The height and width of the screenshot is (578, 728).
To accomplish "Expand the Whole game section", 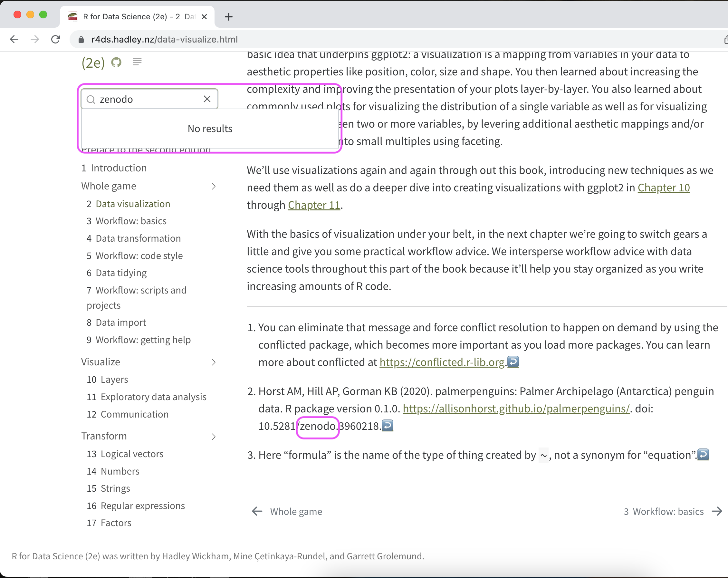I will pyautogui.click(x=214, y=186).
